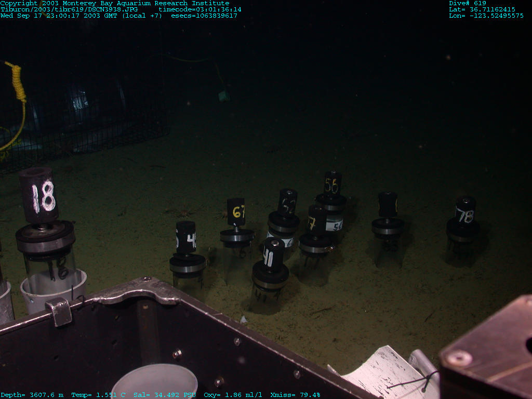Click the Dive# 619 label
This screenshot has width=532, height=399.
[468, 3]
